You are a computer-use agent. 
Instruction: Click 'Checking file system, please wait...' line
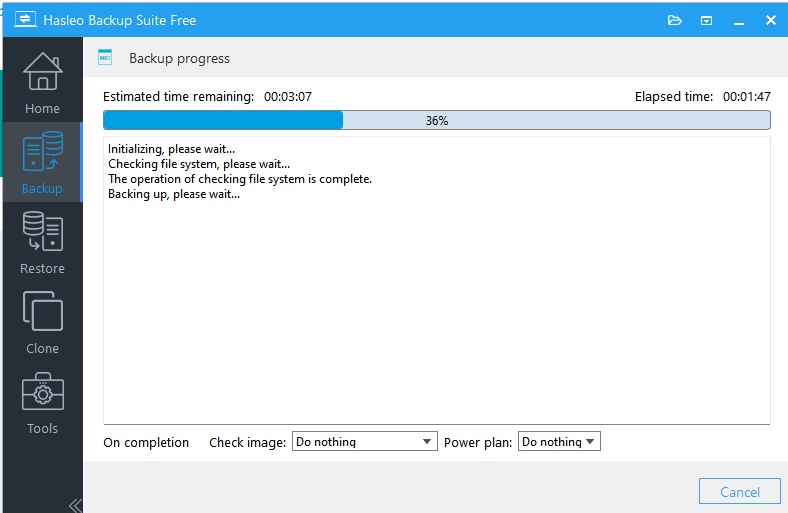pos(199,164)
